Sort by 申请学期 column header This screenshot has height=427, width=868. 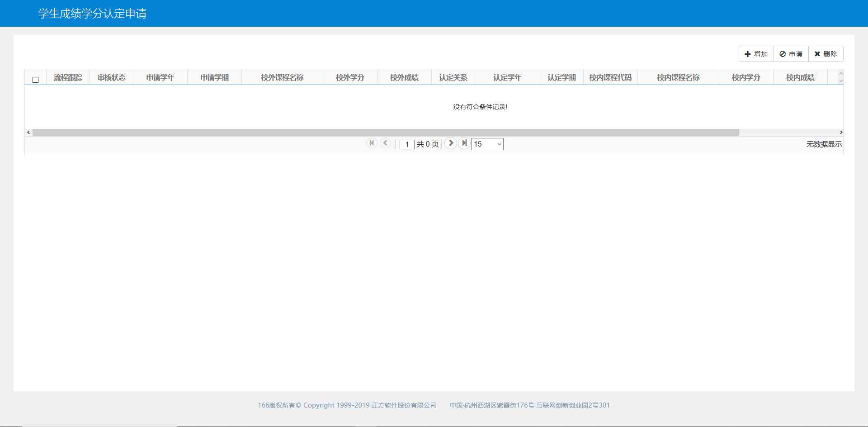pyautogui.click(x=215, y=77)
